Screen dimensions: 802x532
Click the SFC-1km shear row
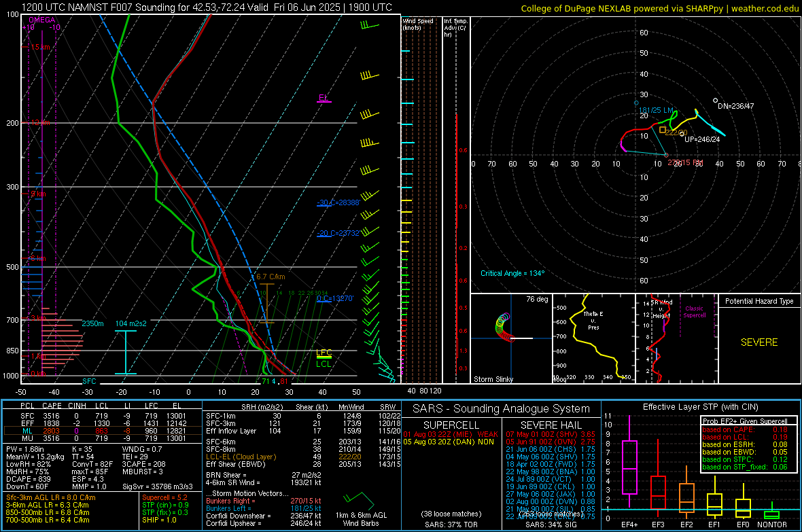(x=303, y=416)
